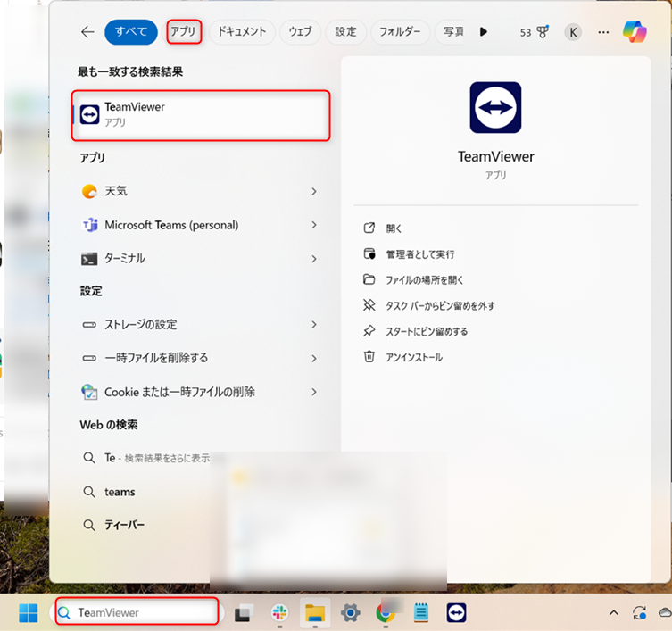Open the three-dot options menu
The width and height of the screenshot is (672, 631).
click(603, 32)
